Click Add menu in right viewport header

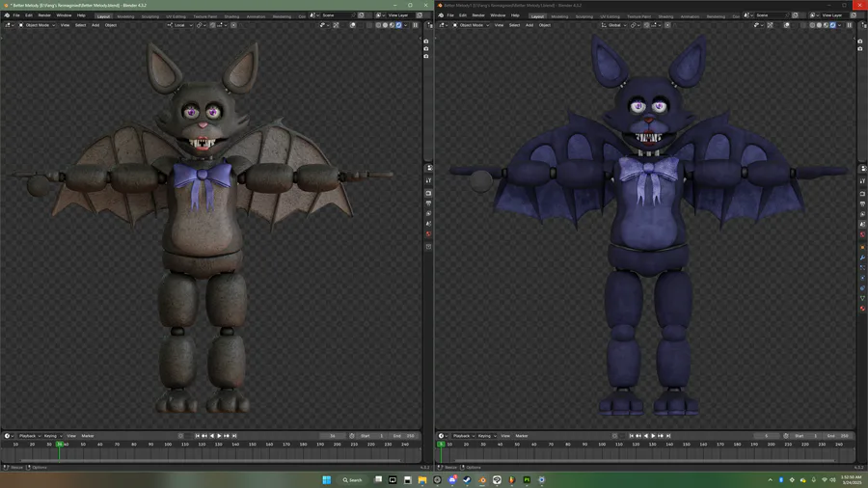click(529, 25)
